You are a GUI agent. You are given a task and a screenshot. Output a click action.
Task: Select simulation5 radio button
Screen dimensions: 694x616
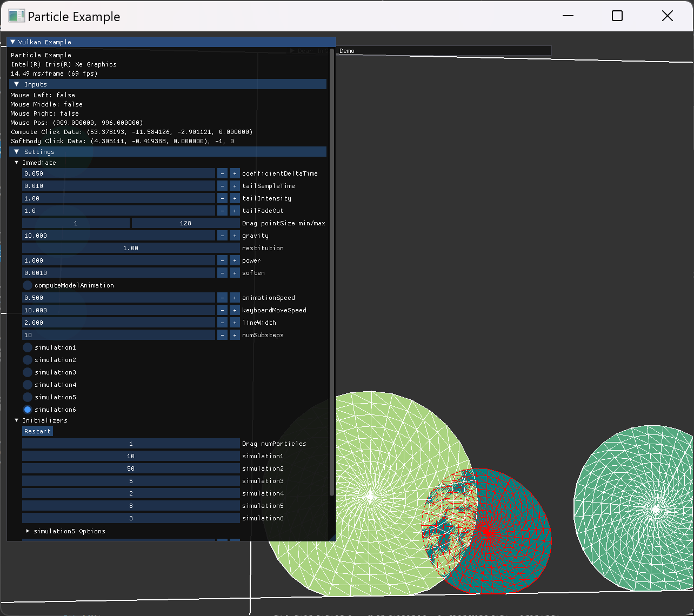click(28, 397)
